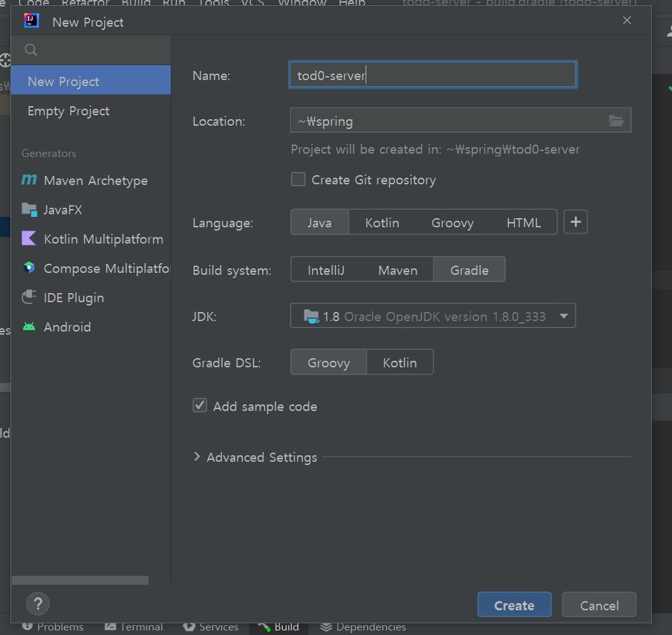Open the Build tool window tab

click(278, 627)
